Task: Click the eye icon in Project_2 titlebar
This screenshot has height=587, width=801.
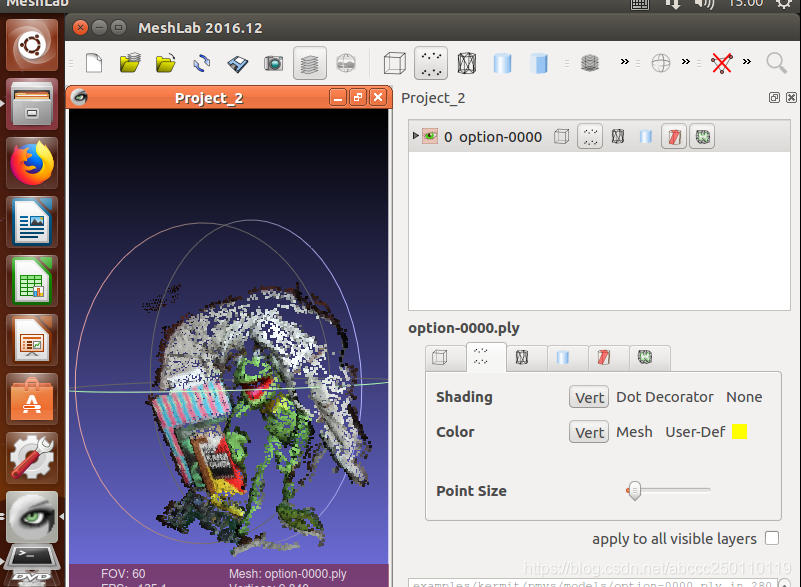Action: [x=79, y=97]
